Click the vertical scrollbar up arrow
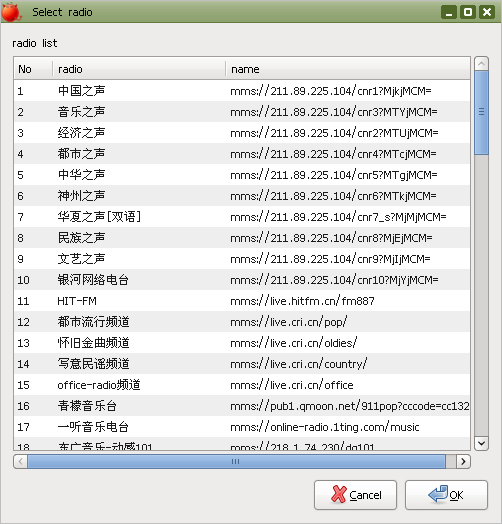The width and height of the screenshot is (502, 524). point(481,63)
